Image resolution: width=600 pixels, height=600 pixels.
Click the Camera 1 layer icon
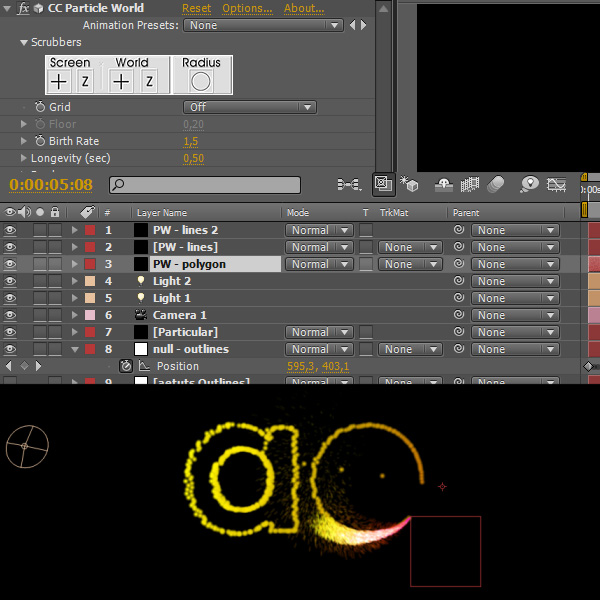click(x=141, y=315)
